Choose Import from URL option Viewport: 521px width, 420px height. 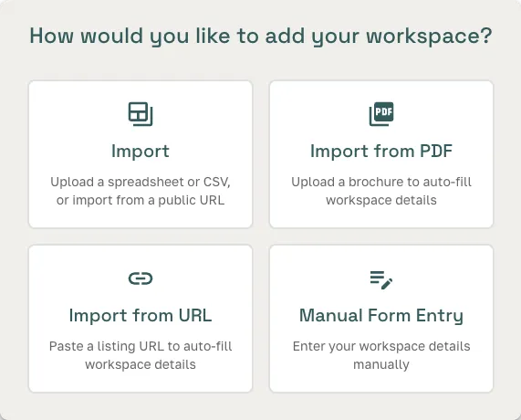141,319
